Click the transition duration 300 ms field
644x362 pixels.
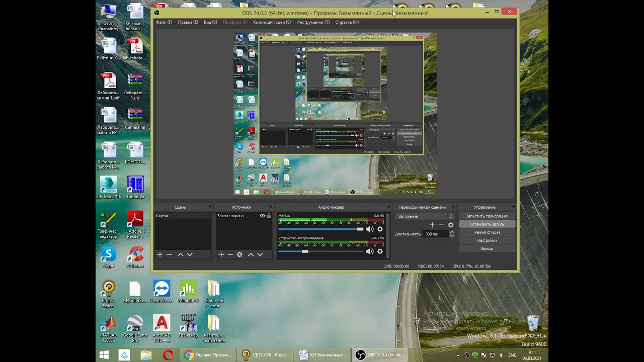[x=436, y=234]
